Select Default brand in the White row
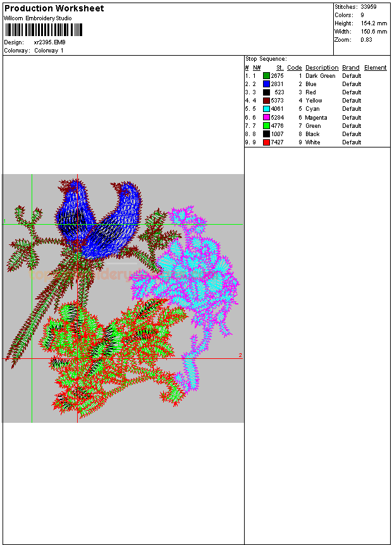The image size is (392, 545). tap(352, 142)
